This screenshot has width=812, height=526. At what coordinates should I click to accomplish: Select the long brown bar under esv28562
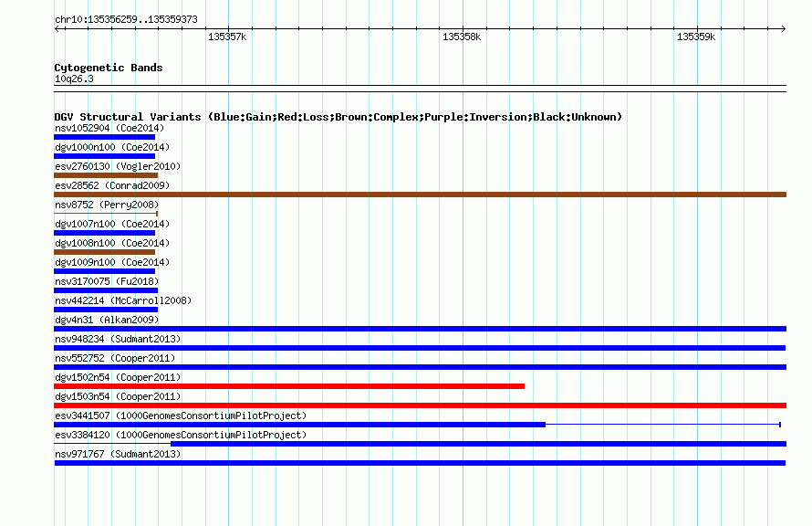420,195
